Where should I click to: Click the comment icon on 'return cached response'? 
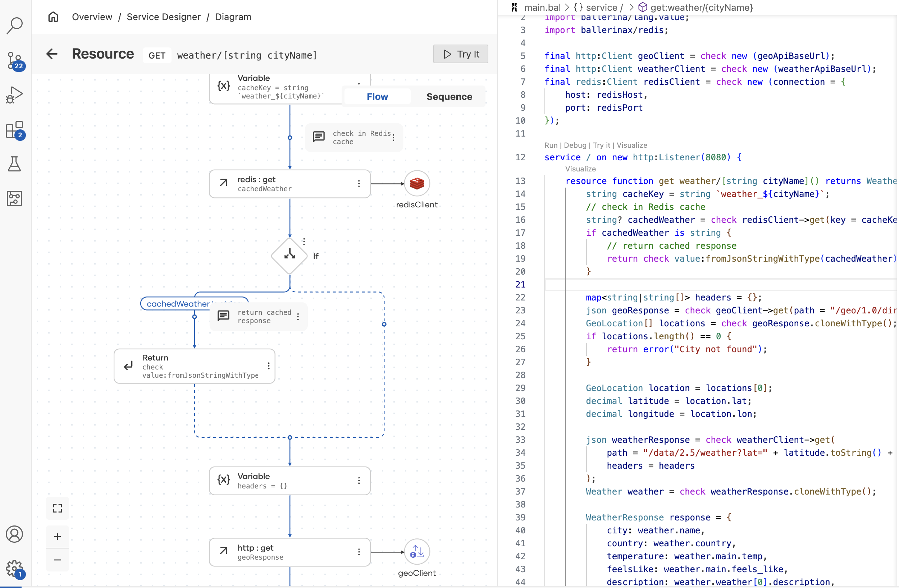point(223,316)
